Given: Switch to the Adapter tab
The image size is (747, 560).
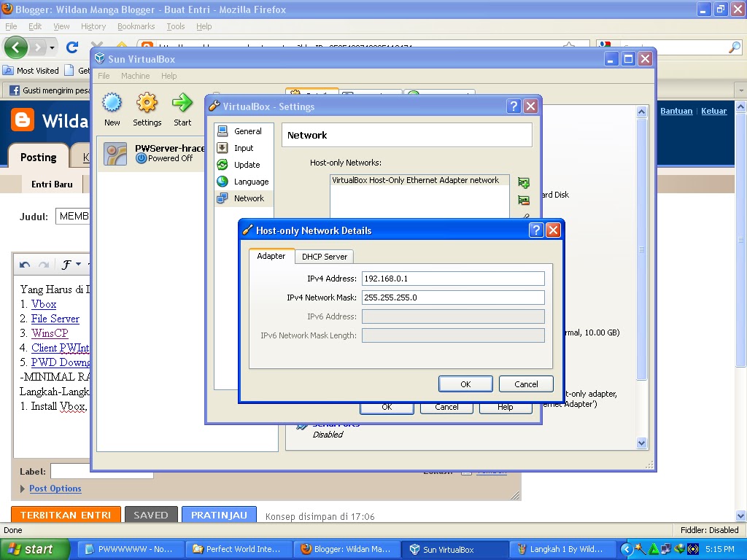Looking at the screenshot, I should coord(271,256).
